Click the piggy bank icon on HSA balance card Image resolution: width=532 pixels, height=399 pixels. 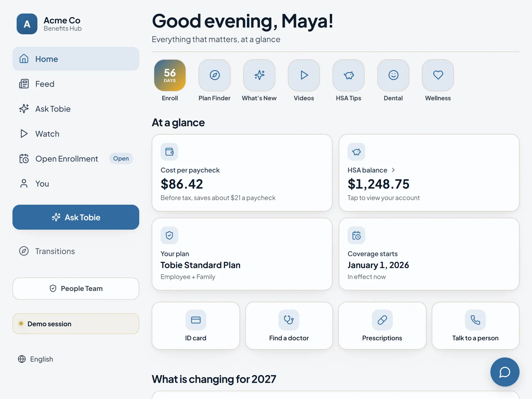point(356,152)
